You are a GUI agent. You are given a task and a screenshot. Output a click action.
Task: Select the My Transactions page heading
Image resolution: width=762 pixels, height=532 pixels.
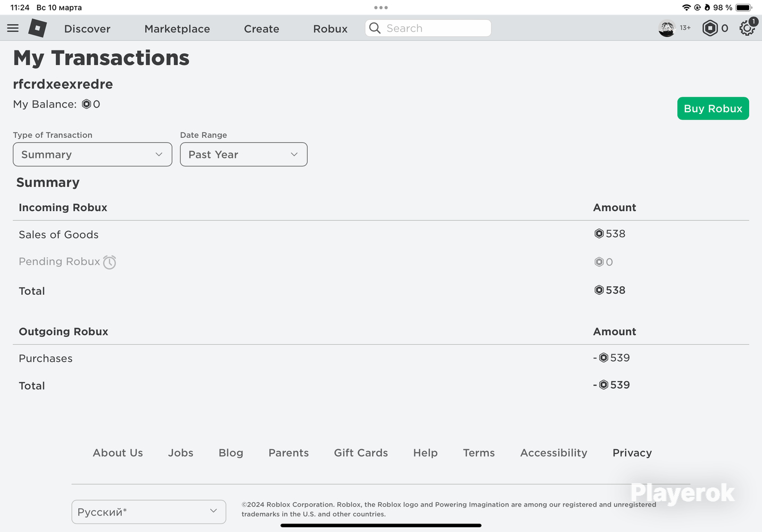tap(101, 57)
